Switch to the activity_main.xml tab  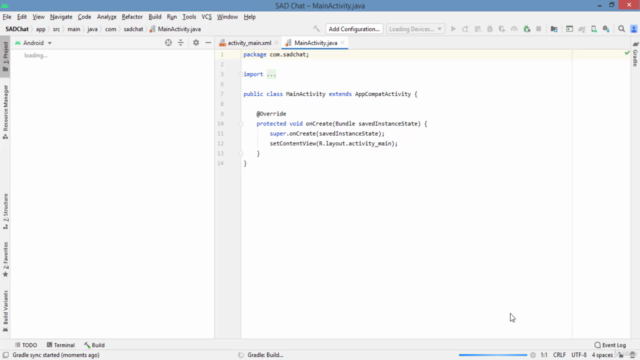click(249, 43)
